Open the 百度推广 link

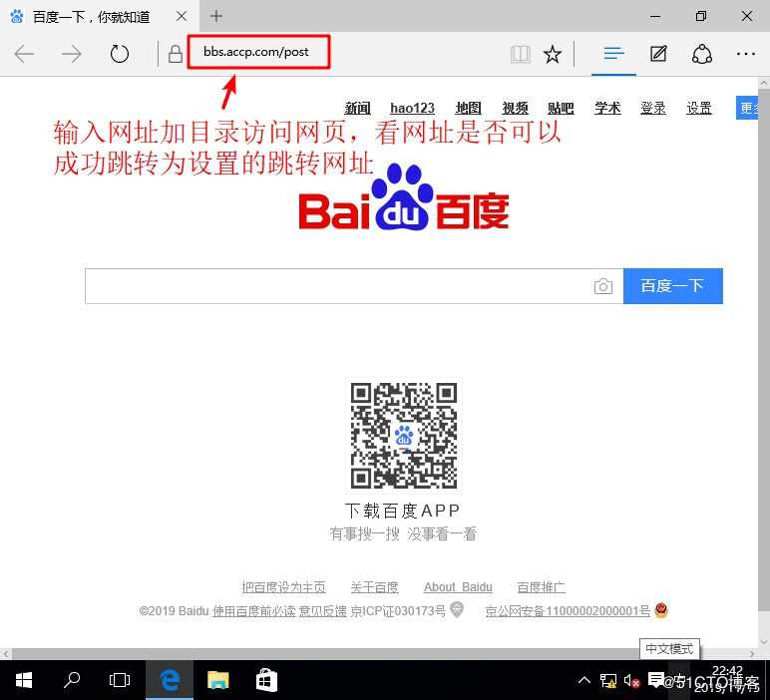pos(542,587)
